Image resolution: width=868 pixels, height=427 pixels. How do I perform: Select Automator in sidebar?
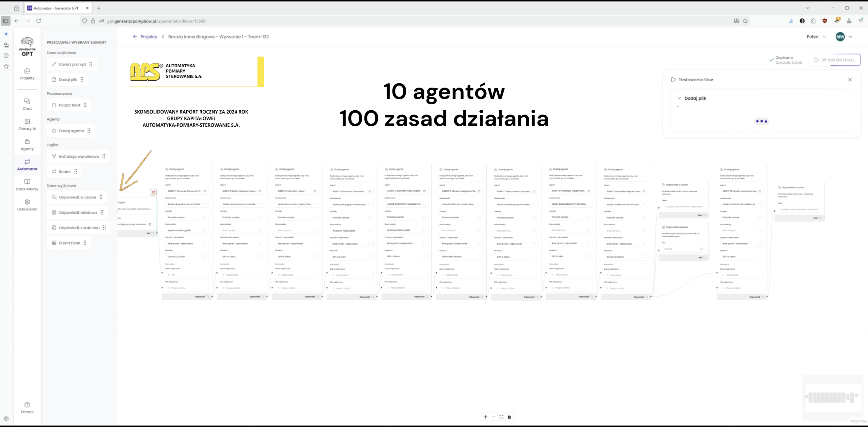click(x=27, y=165)
